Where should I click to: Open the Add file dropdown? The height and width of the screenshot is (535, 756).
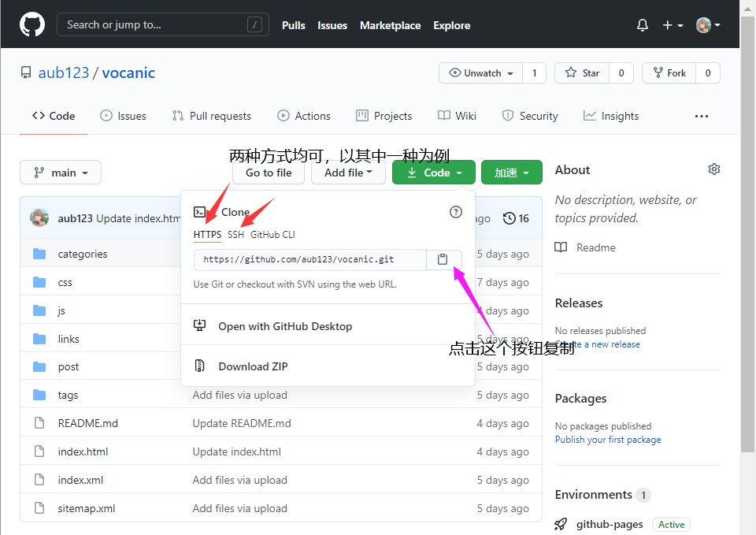tap(348, 173)
